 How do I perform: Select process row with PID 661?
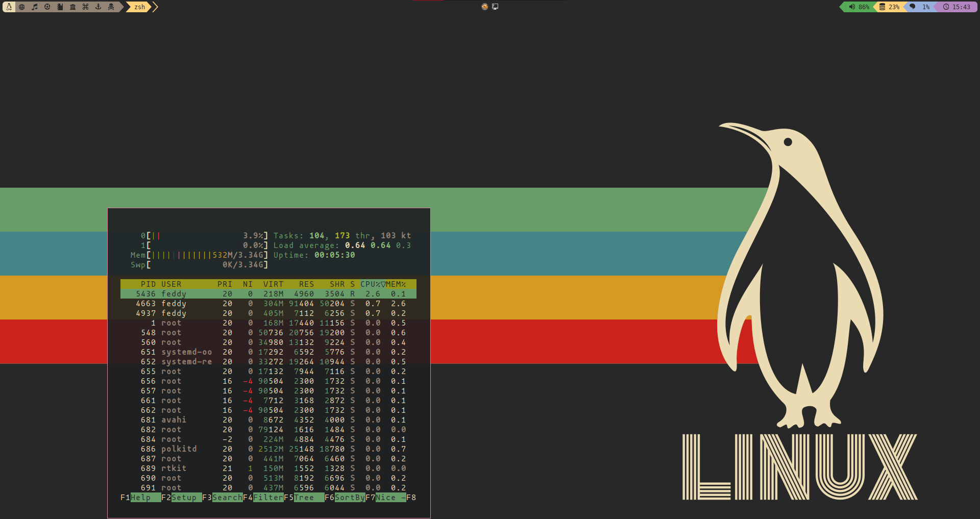pos(268,401)
